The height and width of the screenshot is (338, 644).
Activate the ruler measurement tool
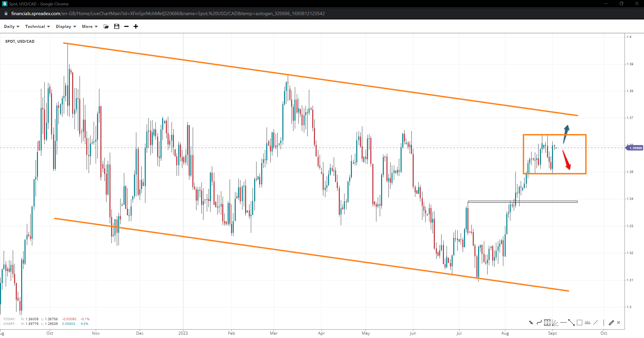(611, 323)
